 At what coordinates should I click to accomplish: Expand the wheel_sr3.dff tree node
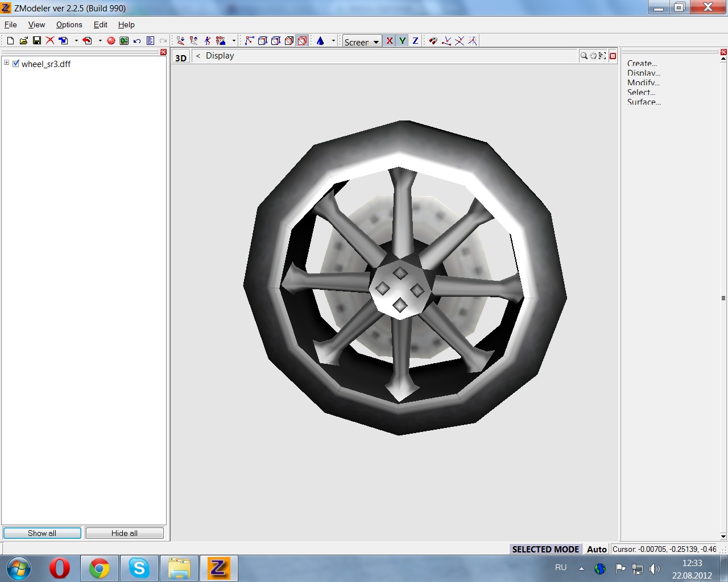click(x=6, y=63)
